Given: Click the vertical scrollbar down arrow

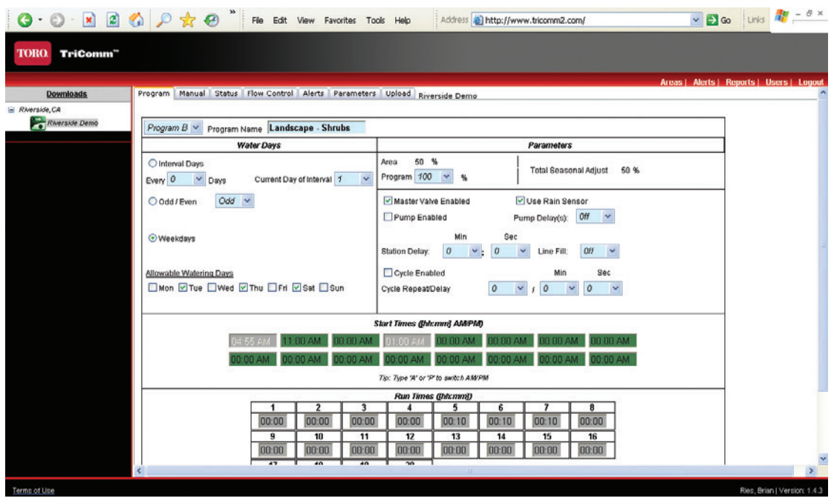Looking at the screenshot, I should [x=823, y=459].
